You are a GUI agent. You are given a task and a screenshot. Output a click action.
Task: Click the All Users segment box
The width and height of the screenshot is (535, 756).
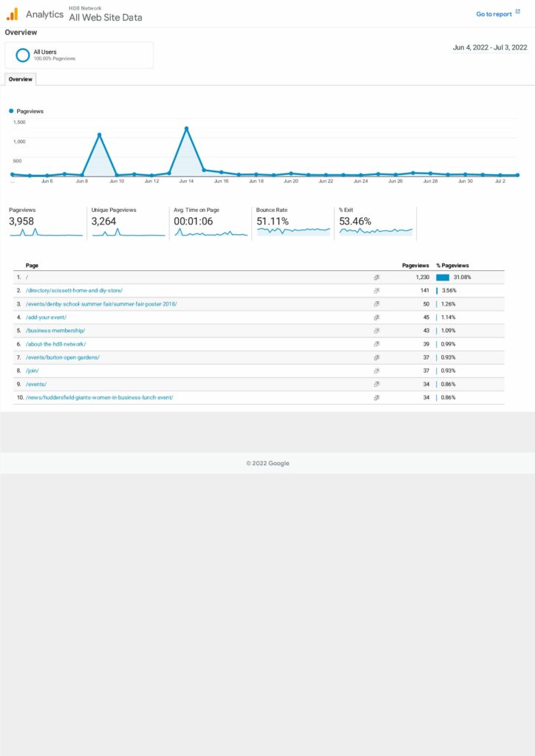coord(79,55)
